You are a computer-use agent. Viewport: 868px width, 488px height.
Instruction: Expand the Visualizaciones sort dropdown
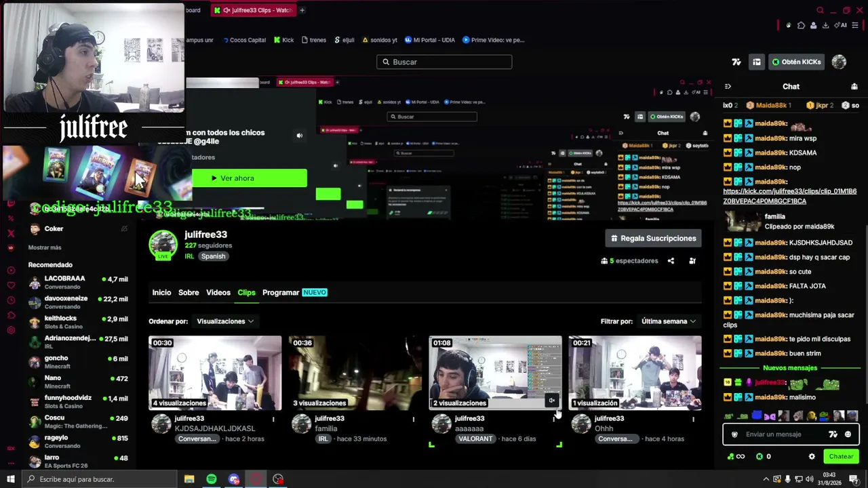click(224, 321)
